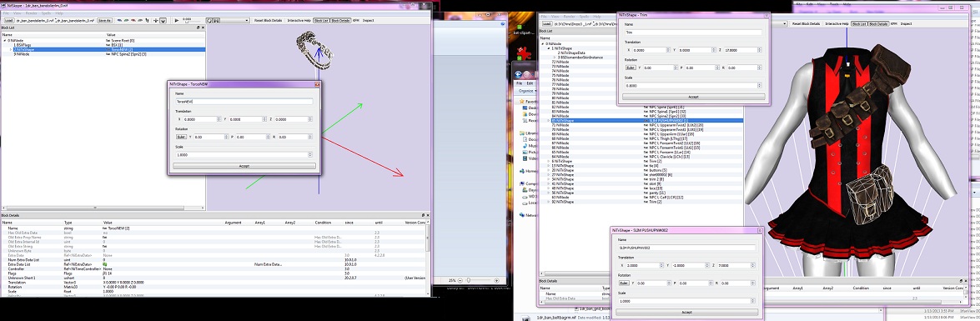Float the Block List panel using the undock icon

199,28
